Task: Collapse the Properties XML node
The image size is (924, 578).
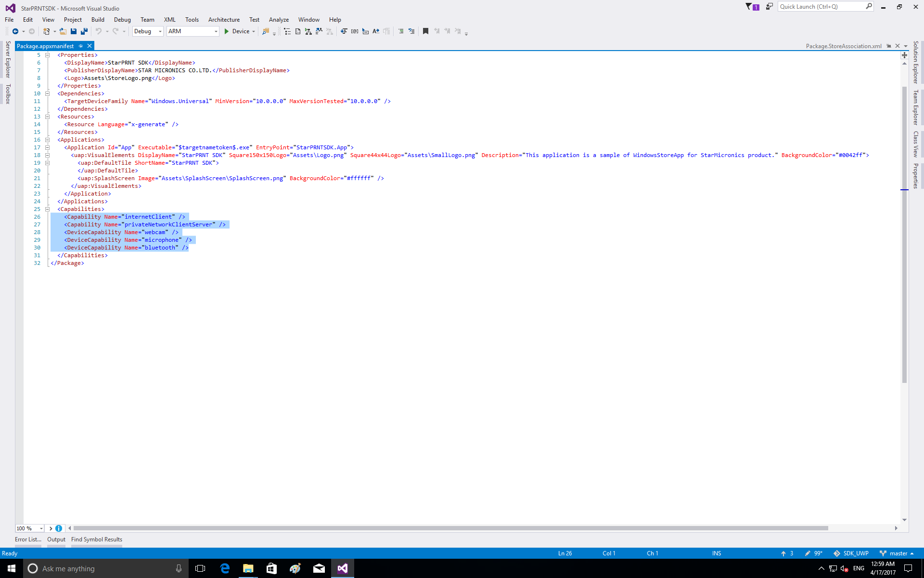Action: coord(47,55)
